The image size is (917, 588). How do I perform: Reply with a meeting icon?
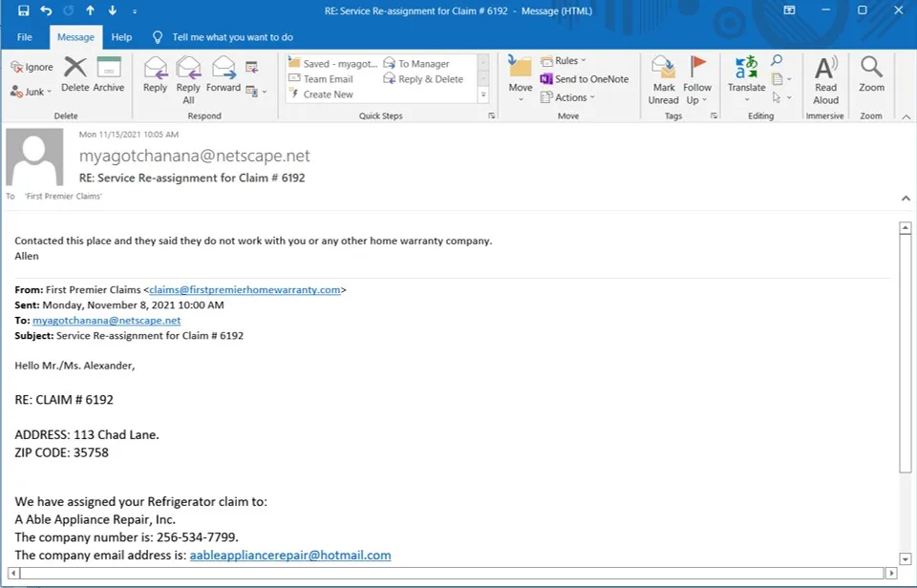coord(252,67)
